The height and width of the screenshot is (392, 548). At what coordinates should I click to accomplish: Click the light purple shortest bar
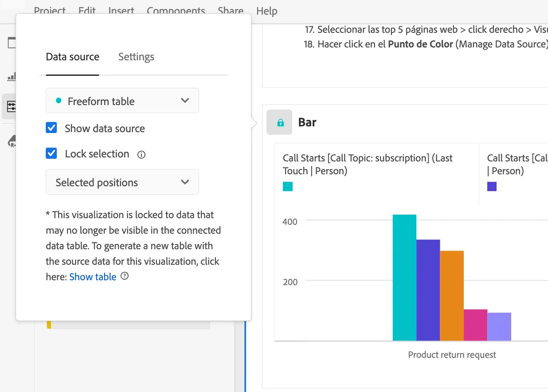coord(499,327)
